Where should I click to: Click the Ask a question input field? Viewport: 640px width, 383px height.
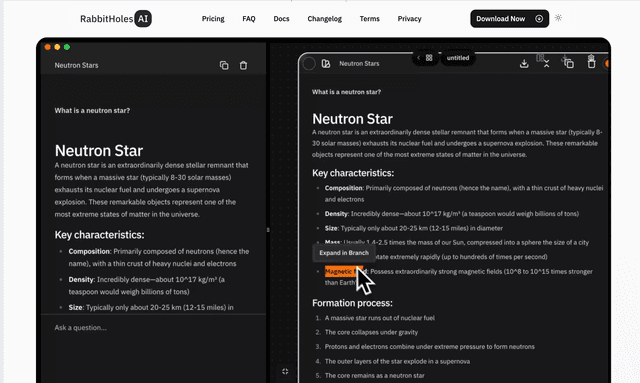tap(153, 328)
